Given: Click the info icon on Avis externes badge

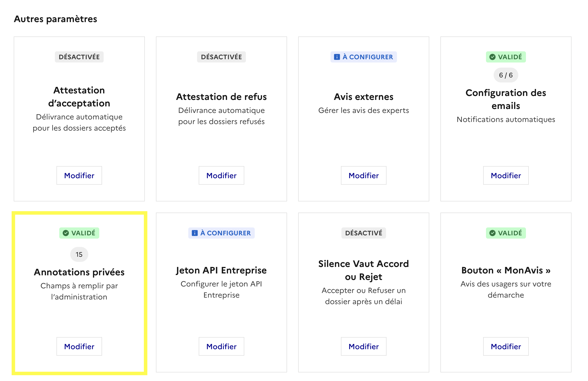Looking at the screenshot, I should tap(337, 57).
